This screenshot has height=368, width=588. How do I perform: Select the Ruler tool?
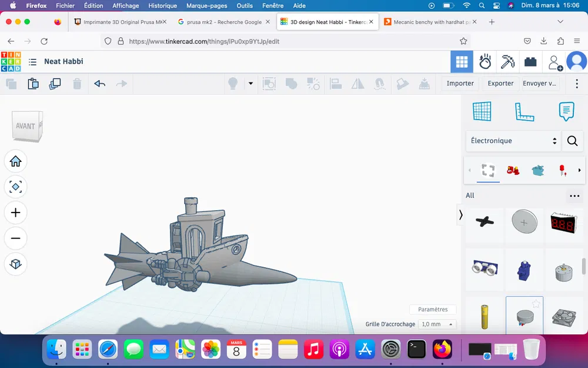[525, 112]
